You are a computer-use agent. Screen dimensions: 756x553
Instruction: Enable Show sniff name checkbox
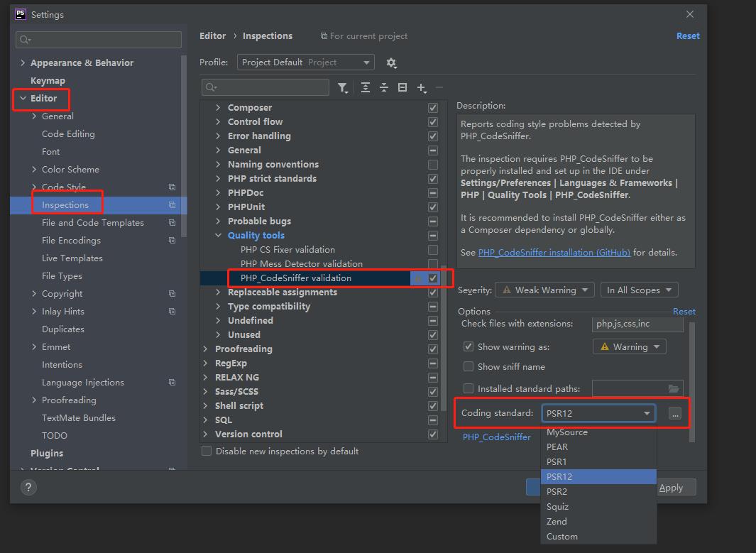[469, 366]
